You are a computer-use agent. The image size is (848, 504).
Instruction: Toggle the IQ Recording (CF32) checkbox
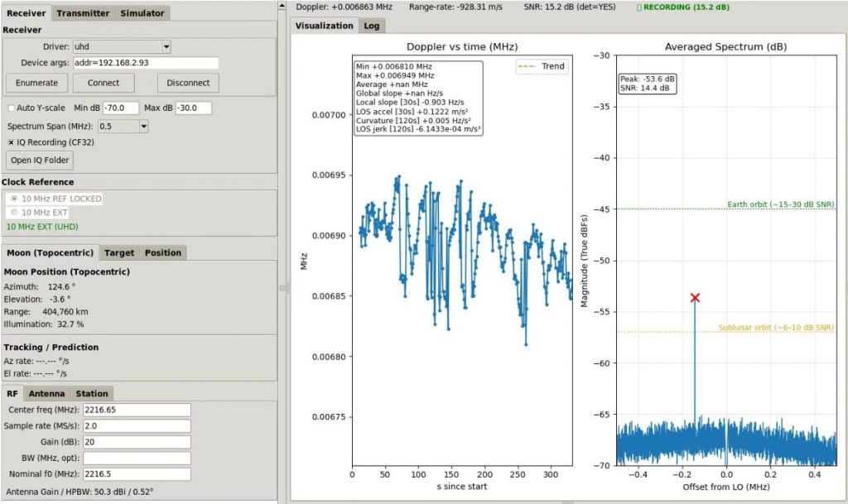tap(11, 142)
